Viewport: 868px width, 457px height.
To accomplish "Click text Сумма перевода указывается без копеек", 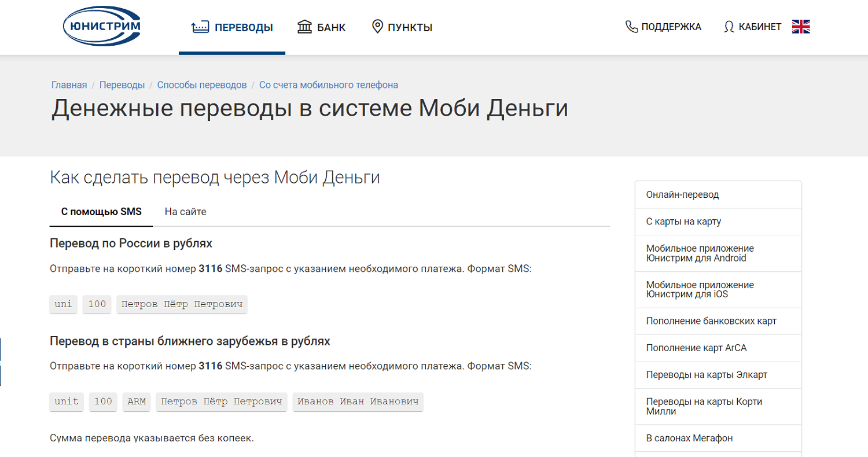I will (152, 438).
